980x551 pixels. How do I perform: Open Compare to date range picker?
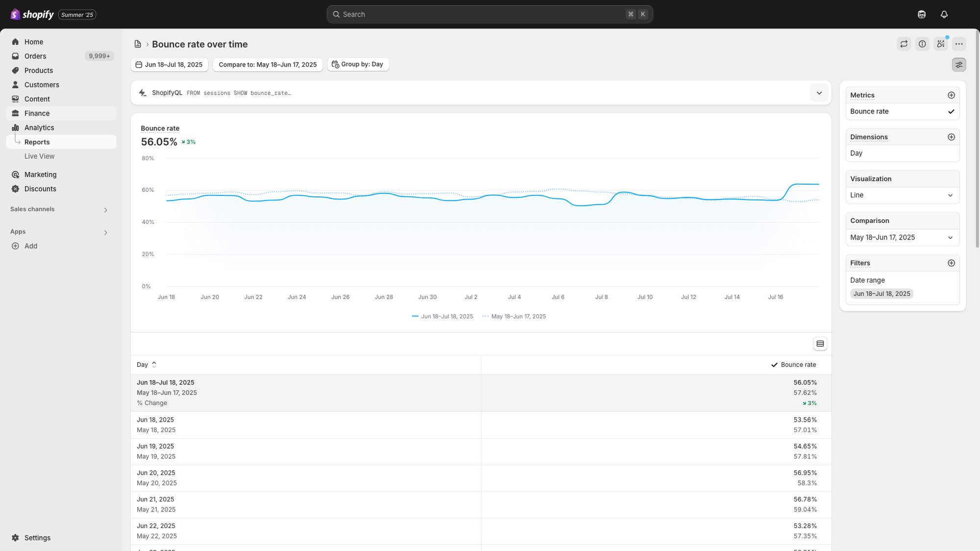(x=268, y=65)
